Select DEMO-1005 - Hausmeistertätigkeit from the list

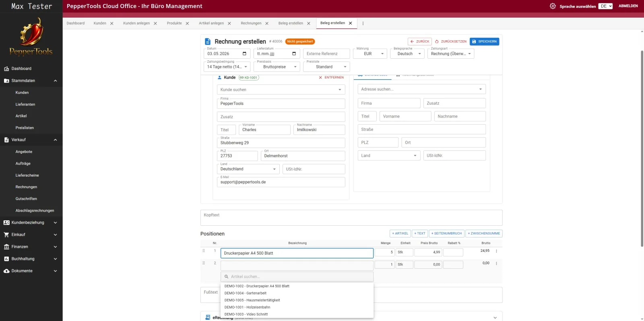tap(297, 300)
